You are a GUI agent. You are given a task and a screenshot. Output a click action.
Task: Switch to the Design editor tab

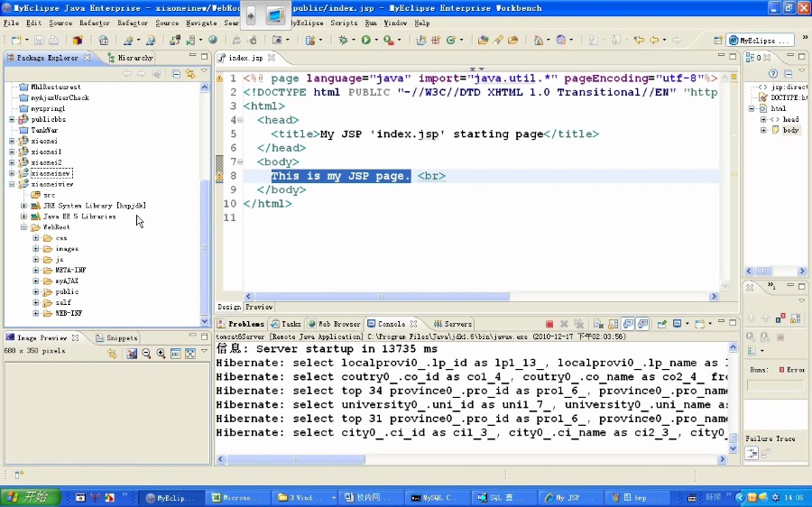pyautogui.click(x=229, y=307)
